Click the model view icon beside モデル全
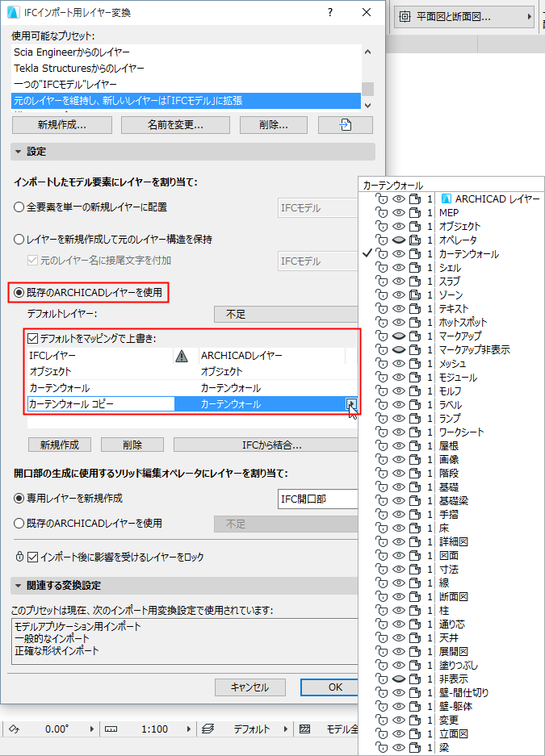The image size is (545, 756). (x=305, y=729)
